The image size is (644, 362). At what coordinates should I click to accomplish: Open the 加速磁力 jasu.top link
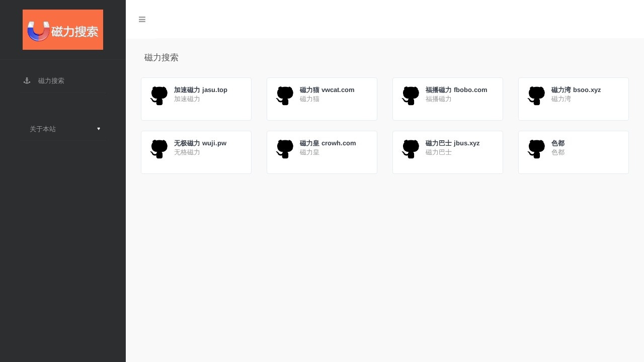pos(201,90)
